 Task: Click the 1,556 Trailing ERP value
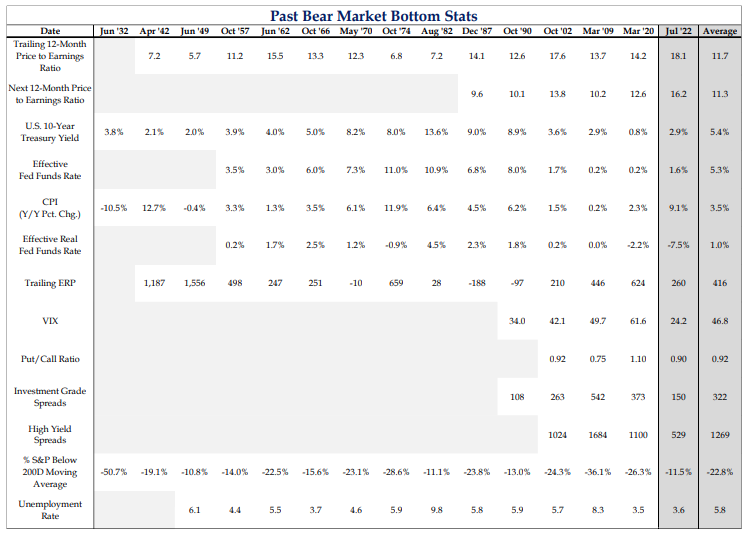coord(195,284)
